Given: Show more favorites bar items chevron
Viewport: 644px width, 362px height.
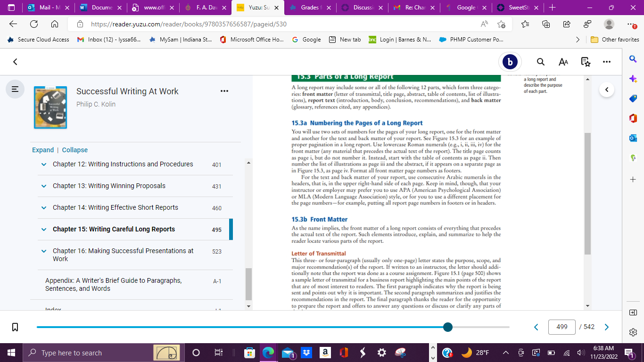Looking at the screenshot, I should (578, 40).
